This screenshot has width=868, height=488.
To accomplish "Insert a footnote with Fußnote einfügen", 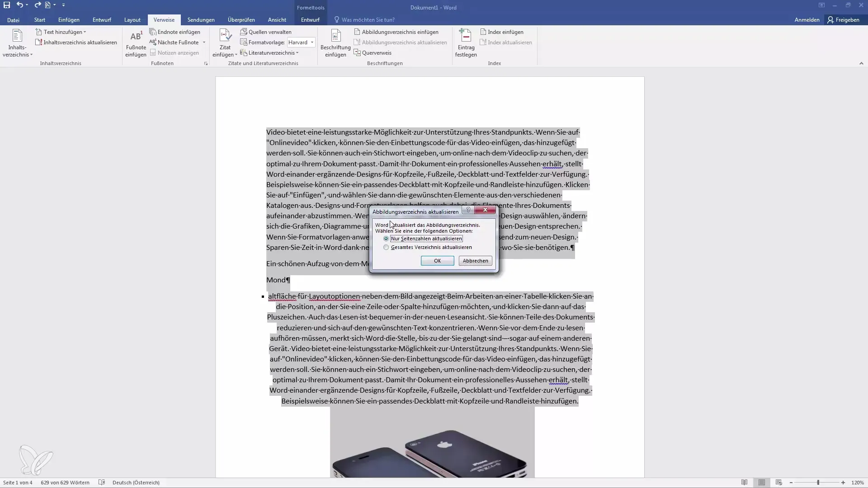I will 136,43.
